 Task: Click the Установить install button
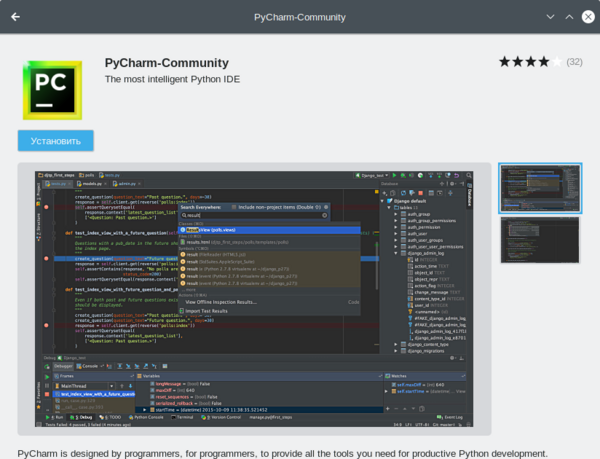click(x=55, y=141)
